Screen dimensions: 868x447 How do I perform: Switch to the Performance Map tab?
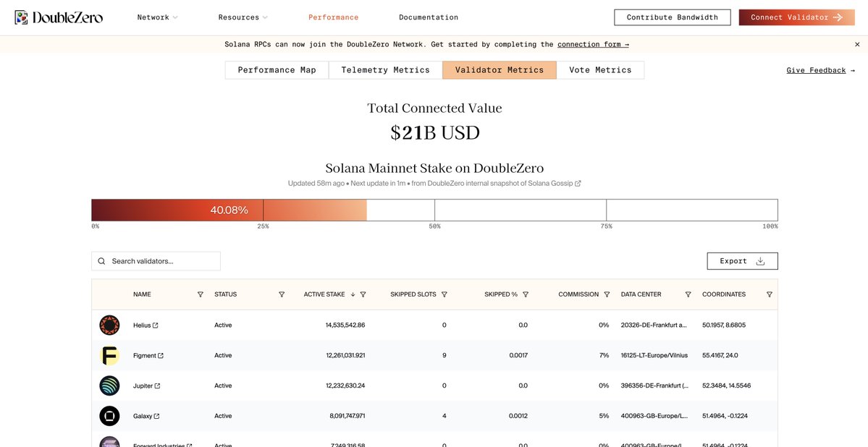tap(277, 69)
